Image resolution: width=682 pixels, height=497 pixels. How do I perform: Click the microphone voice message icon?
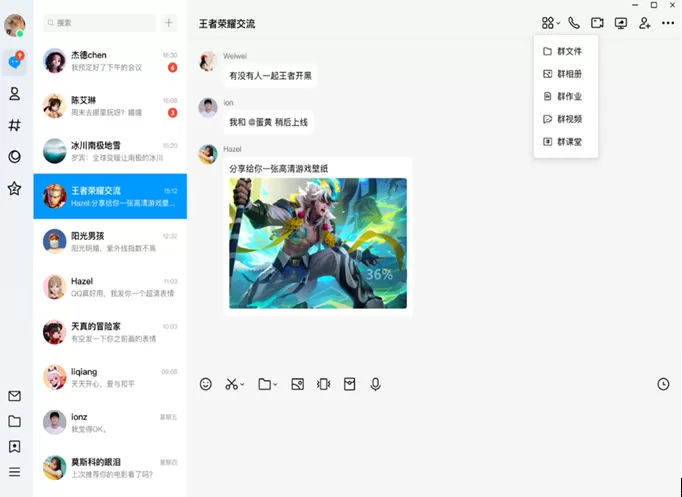click(x=375, y=384)
